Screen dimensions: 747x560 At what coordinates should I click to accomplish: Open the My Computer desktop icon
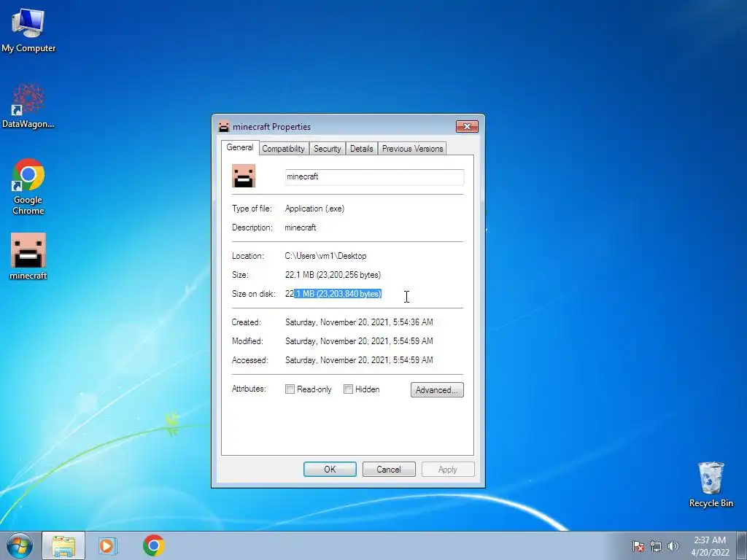pyautogui.click(x=28, y=30)
